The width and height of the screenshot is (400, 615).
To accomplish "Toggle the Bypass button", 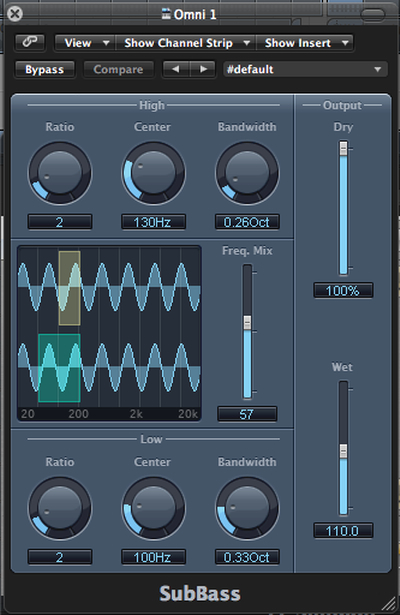I will pos(44,69).
